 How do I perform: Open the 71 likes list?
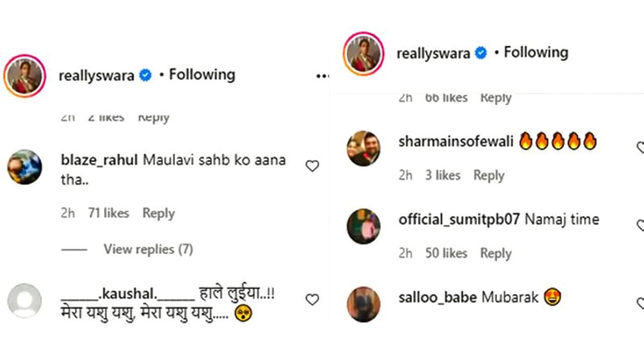tap(109, 213)
